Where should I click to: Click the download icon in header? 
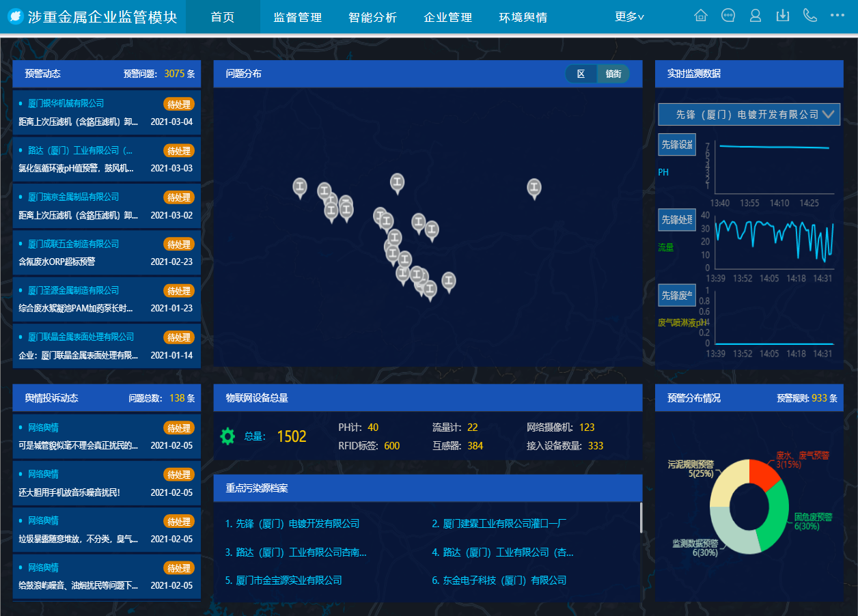(x=783, y=16)
